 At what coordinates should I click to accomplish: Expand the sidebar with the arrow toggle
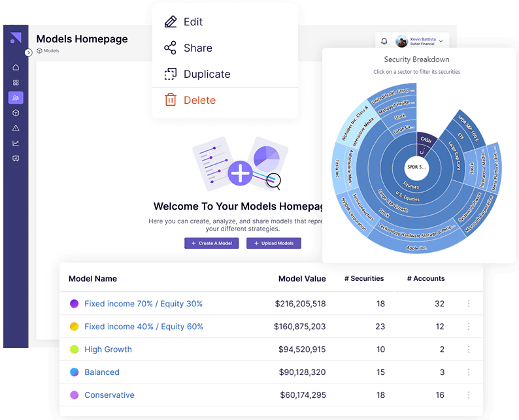[x=28, y=52]
